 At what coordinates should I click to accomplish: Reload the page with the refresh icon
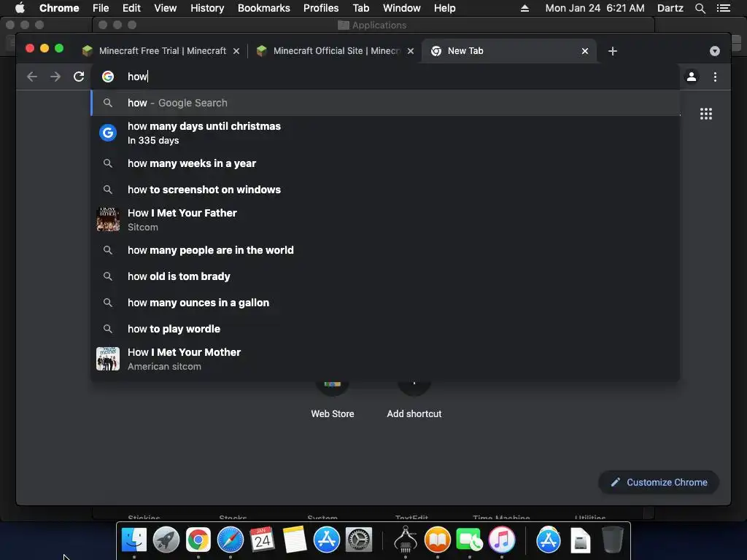[x=79, y=77]
